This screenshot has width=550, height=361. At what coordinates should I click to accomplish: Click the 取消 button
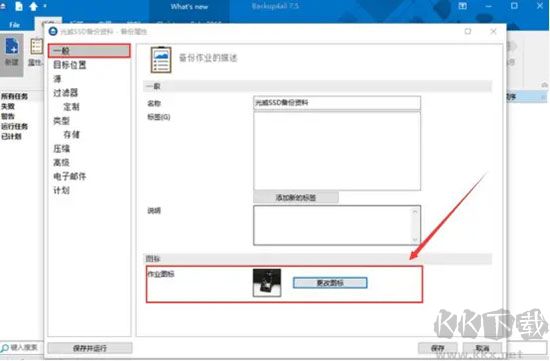(482, 348)
